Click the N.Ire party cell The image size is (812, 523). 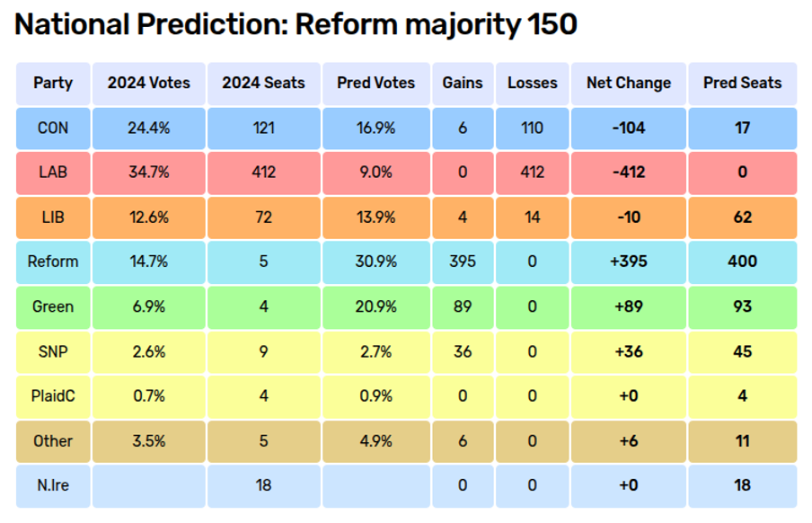pos(53,485)
